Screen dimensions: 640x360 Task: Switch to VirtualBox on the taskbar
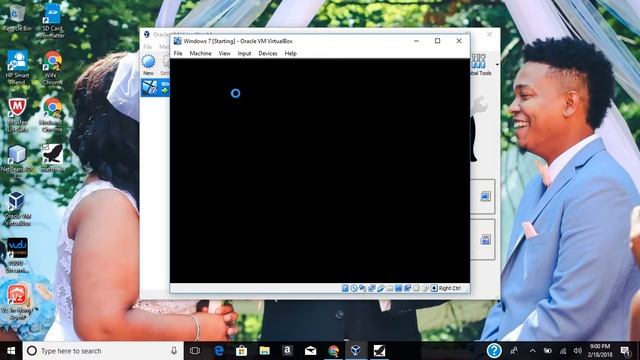coord(356,351)
